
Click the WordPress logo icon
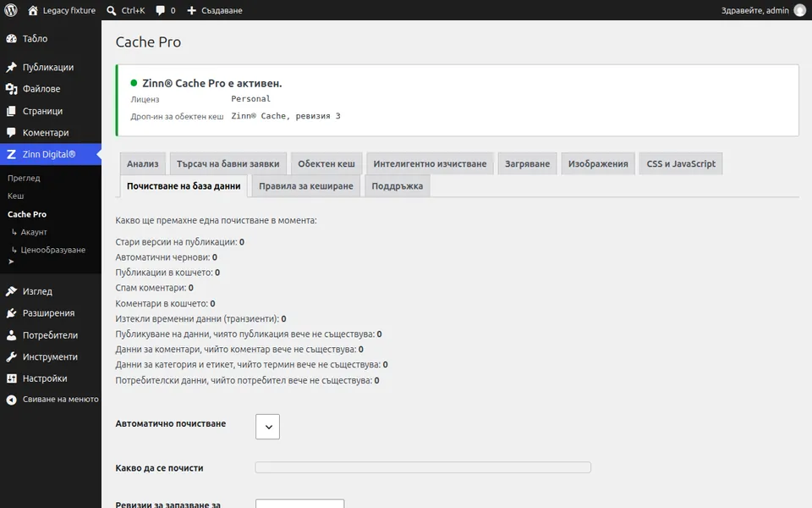[11, 10]
